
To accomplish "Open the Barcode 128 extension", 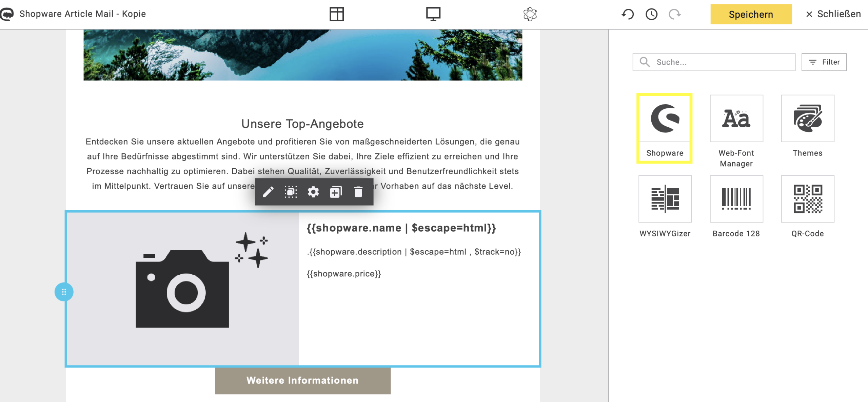I will click(x=736, y=207).
